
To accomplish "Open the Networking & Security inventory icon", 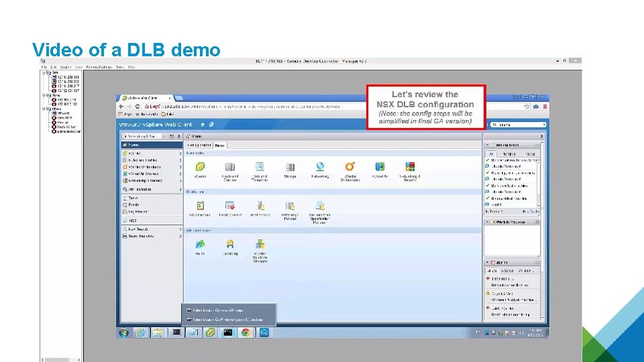I will (x=410, y=167).
